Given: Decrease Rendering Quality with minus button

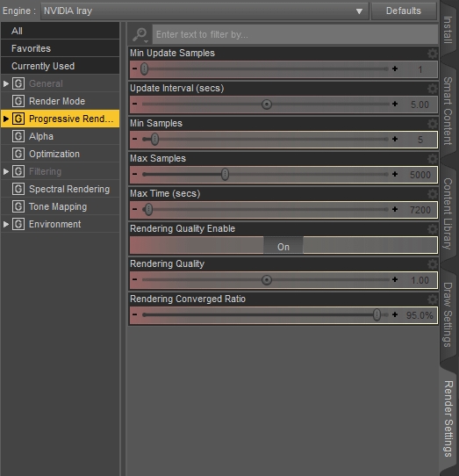Looking at the screenshot, I should (x=134, y=279).
